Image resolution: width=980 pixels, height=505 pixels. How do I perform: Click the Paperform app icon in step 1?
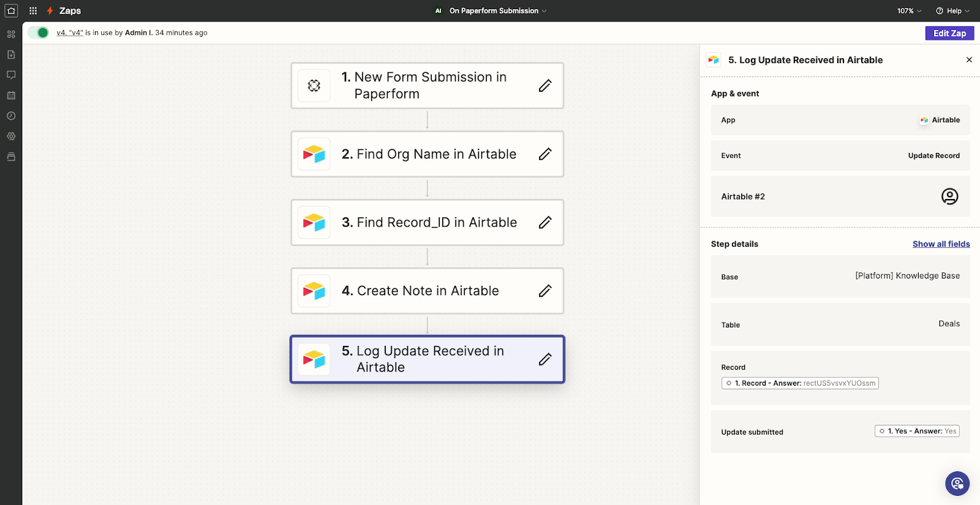tap(314, 86)
